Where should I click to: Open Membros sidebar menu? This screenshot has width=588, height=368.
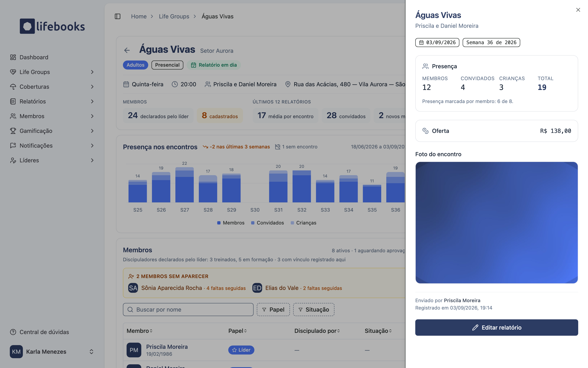click(52, 116)
